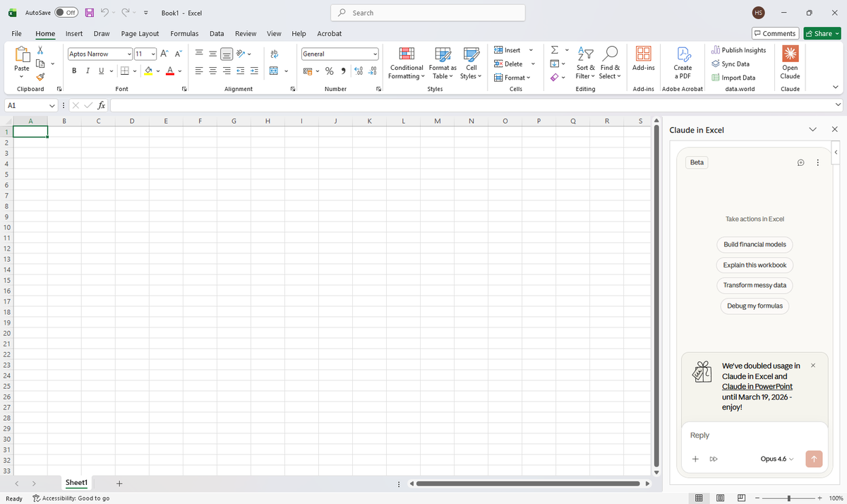
Task: Open the font name dropdown Aptos Narrow
Action: coord(129,54)
